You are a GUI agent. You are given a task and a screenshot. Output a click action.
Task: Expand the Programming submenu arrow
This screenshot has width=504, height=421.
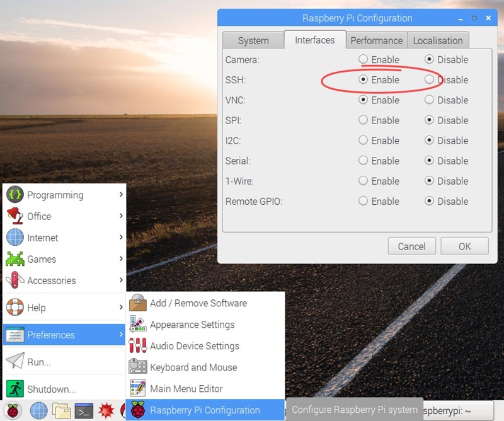point(120,195)
